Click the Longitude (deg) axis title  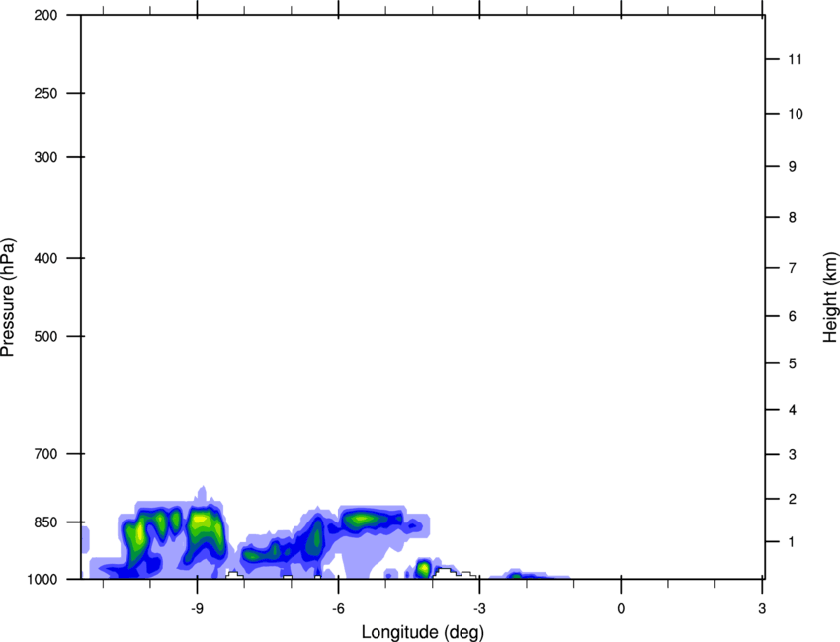coord(422,631)
